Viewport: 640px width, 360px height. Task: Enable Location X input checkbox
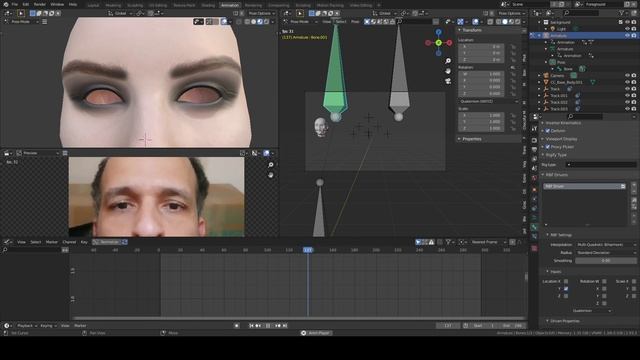click(566, 281)
